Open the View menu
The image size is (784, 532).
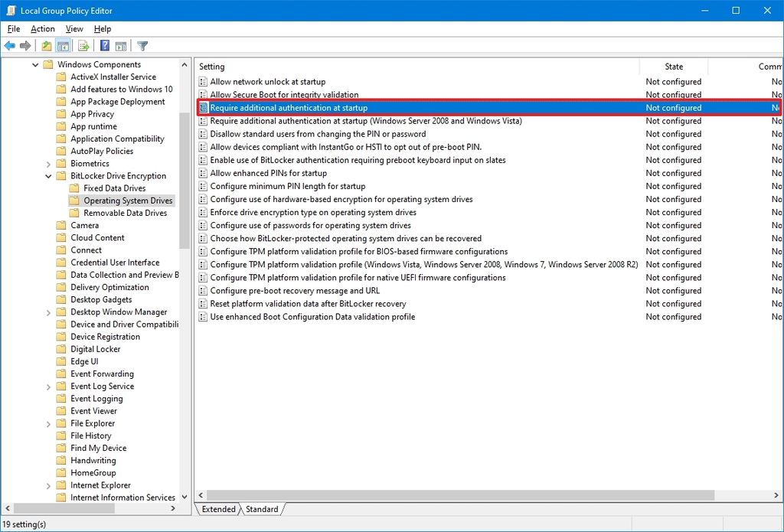(x=73, y=28)
